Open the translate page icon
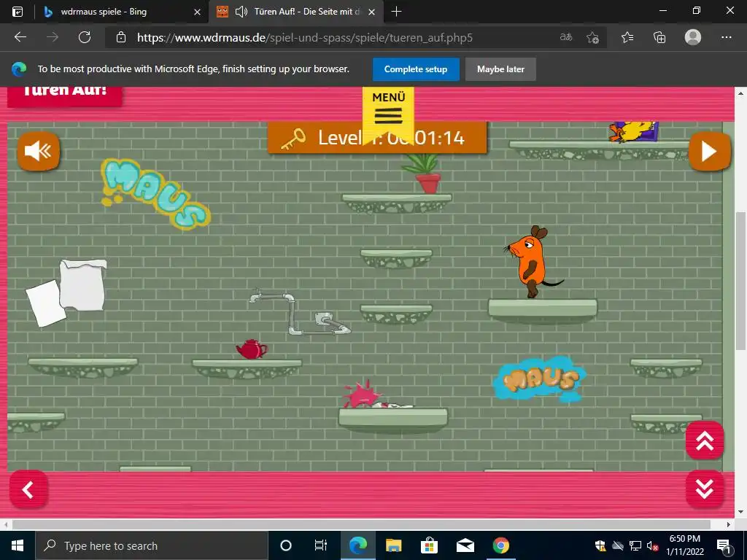The width and height of the screenshot is (747, 560). [565, 37]
